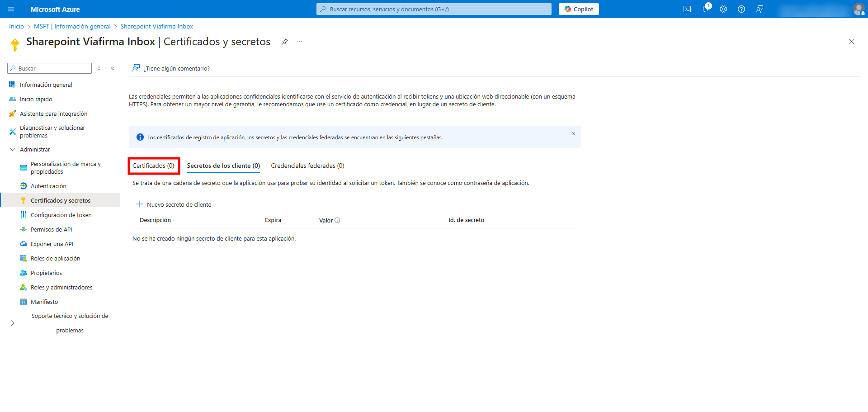Click the Id. de secreto column header
This screenshot has width=868, height=412.
pyautogui.click(x=466, y=220)
